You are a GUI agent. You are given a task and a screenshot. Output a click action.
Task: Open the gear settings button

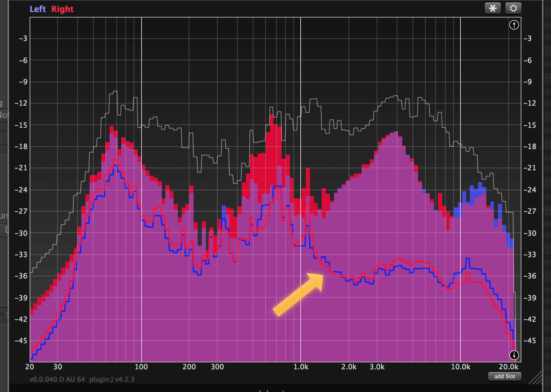tap(513, 8)
